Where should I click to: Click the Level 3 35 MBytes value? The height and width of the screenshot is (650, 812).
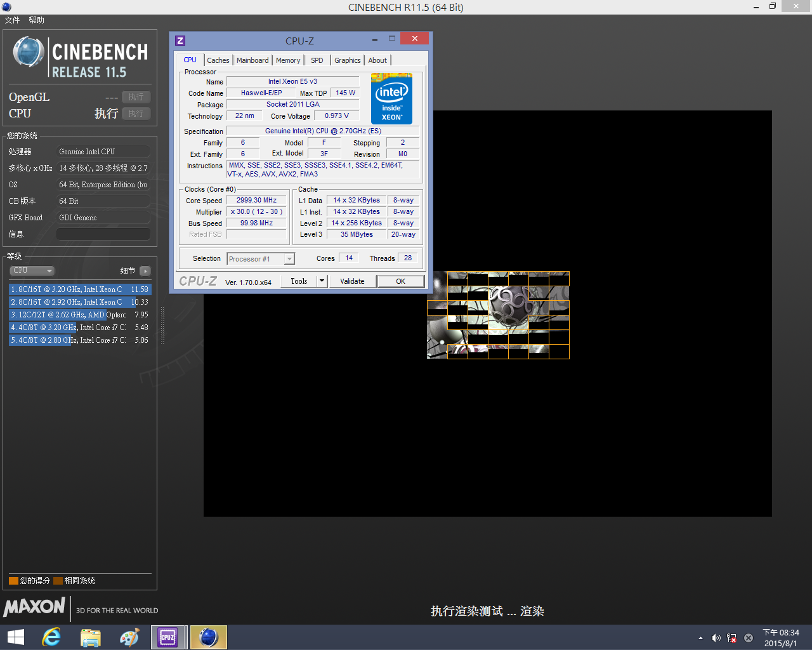click(x=357, y=234)
